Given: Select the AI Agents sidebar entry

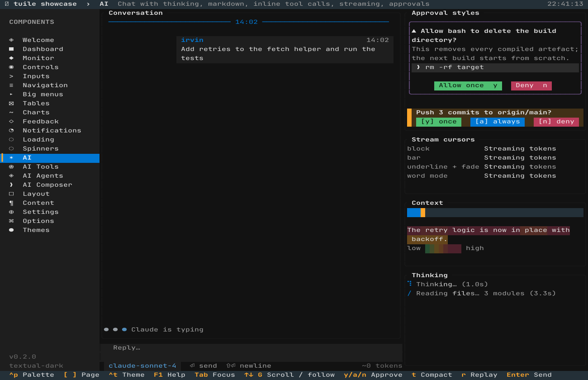Looking at the screenshot, I should click(x=50, y=176).
